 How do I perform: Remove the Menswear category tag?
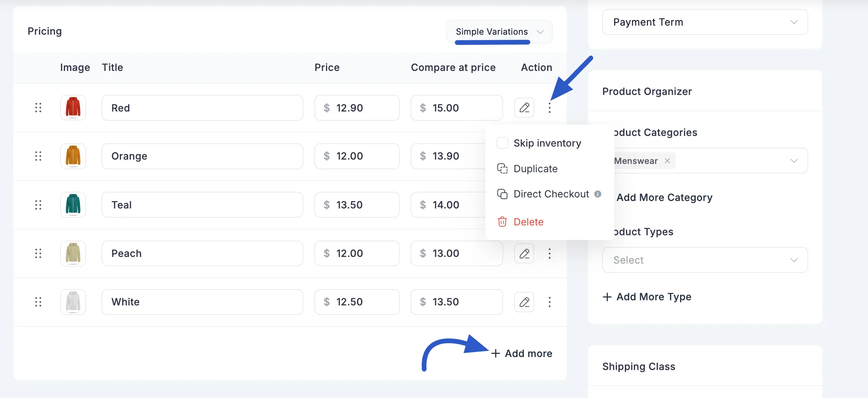pyautogui.click(x=667, y=160)
